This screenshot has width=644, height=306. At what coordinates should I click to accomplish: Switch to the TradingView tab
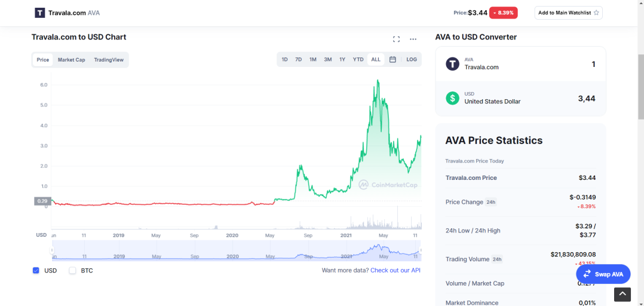tap(109, 60)
